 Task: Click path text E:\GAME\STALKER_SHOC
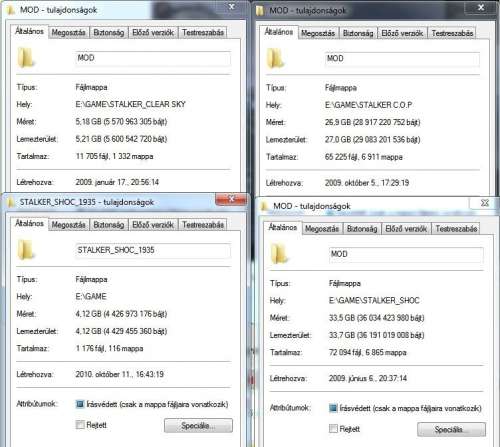pyautogui.click(x=374, y=300)
